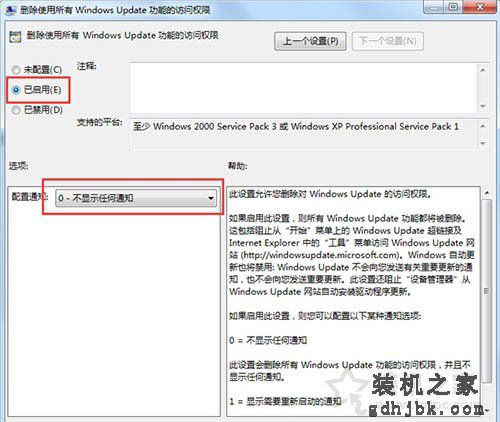The image size is (500, 422).
Task: Click the 选项 label
Action: pyautogui.click(x=18, y=166)
